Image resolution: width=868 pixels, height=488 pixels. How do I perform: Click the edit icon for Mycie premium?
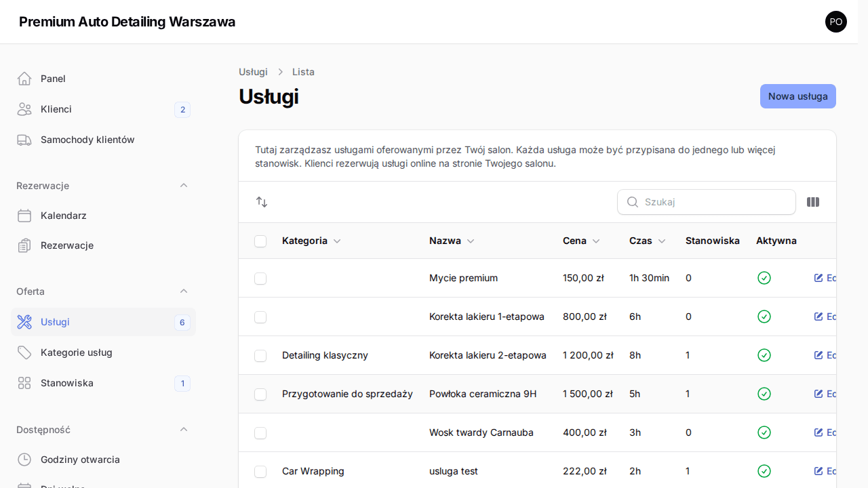(818, 278)
